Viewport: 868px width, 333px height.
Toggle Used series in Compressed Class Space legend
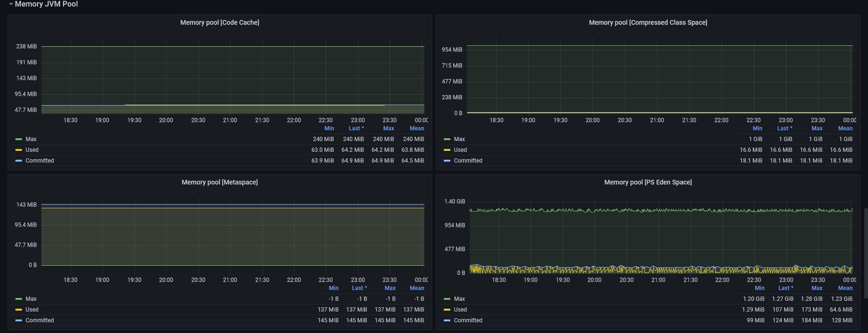460,150
